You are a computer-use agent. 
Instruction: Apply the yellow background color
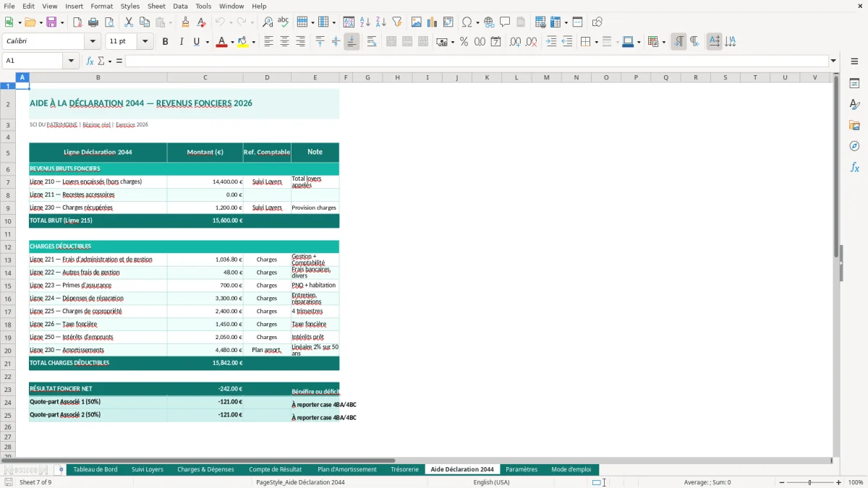[242, 42]
